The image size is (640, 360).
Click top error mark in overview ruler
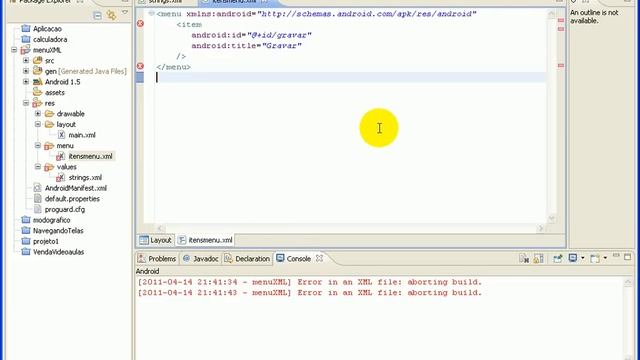[x=561, y=20]
